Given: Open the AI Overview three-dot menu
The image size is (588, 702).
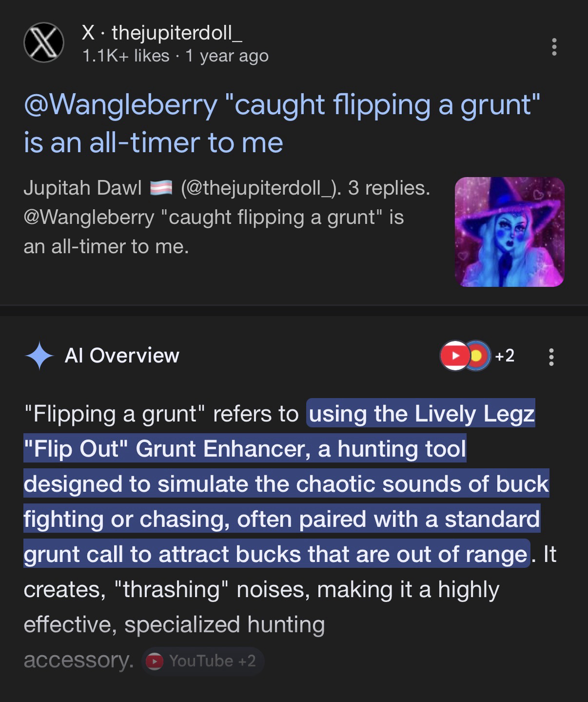Looking at the screenshot, I should pos(551,357).
